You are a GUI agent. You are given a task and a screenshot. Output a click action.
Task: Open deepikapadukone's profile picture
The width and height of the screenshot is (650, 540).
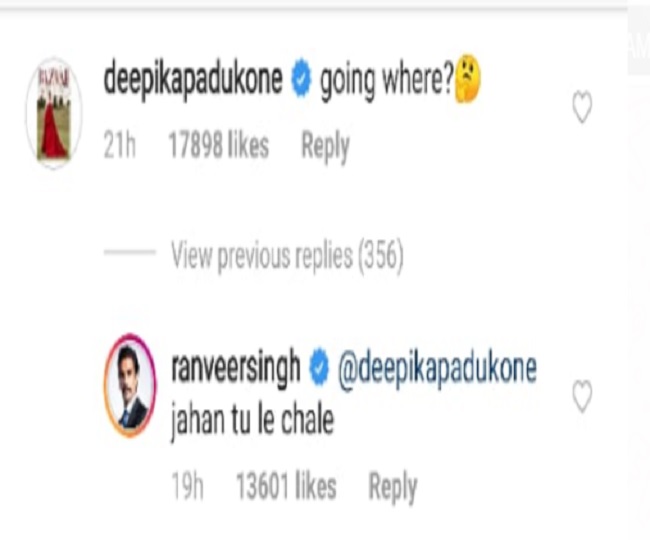click(54, 113)
